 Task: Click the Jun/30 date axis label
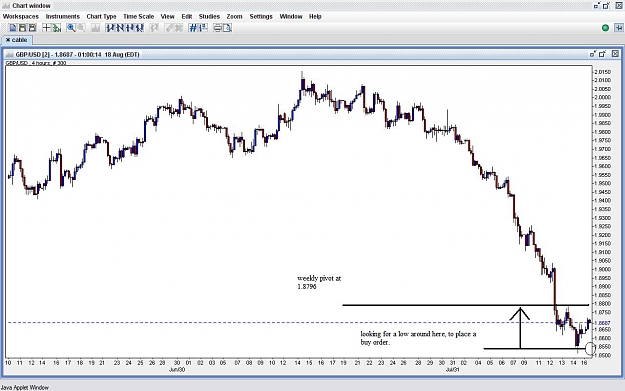click(x=177, y=369)
